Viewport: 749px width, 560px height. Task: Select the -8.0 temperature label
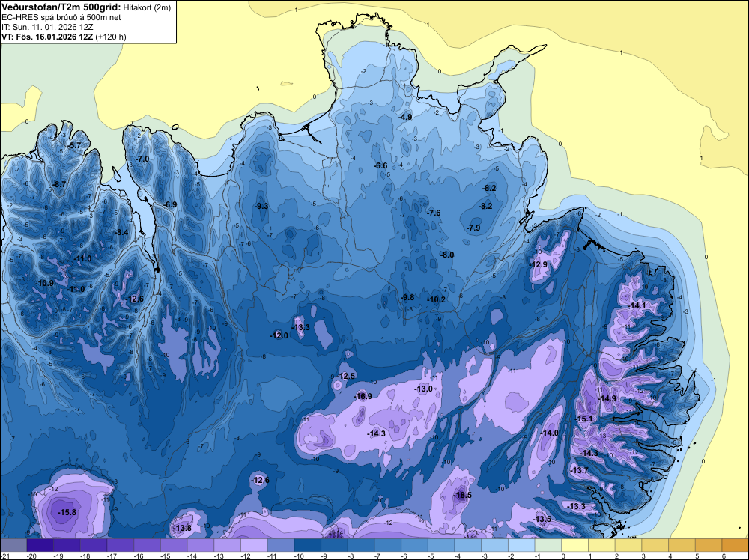coord(447,255)
